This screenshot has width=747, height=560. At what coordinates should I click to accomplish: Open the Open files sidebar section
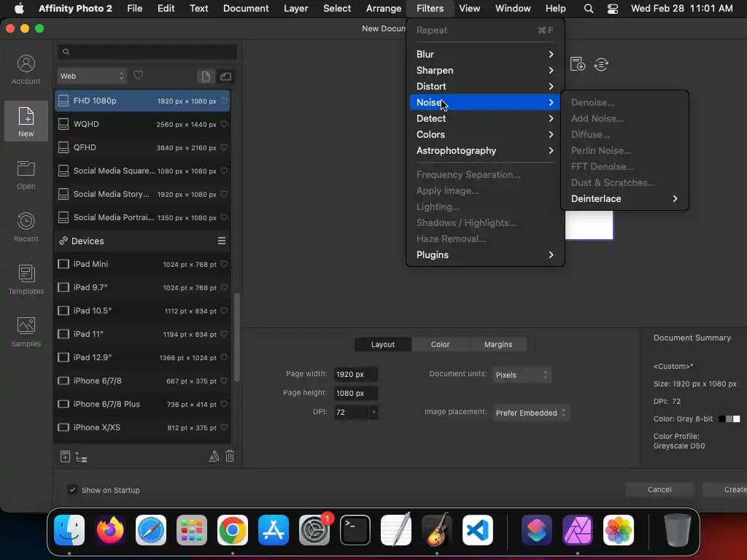pos(26,175)
